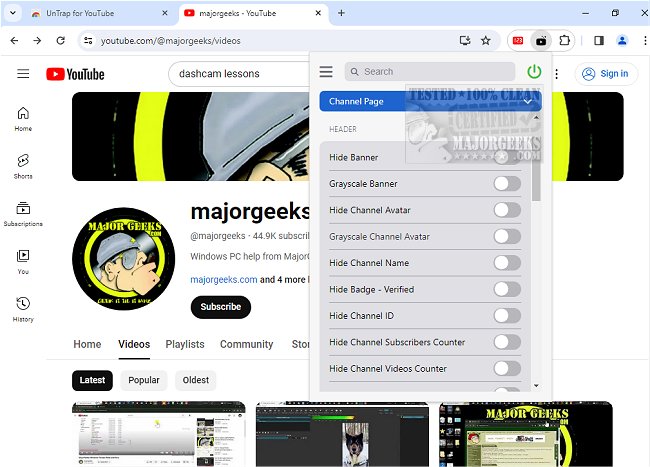This screenshot has width=650, height=467.
Task: Click the Sign in button
Action: [x=606, y=74]
